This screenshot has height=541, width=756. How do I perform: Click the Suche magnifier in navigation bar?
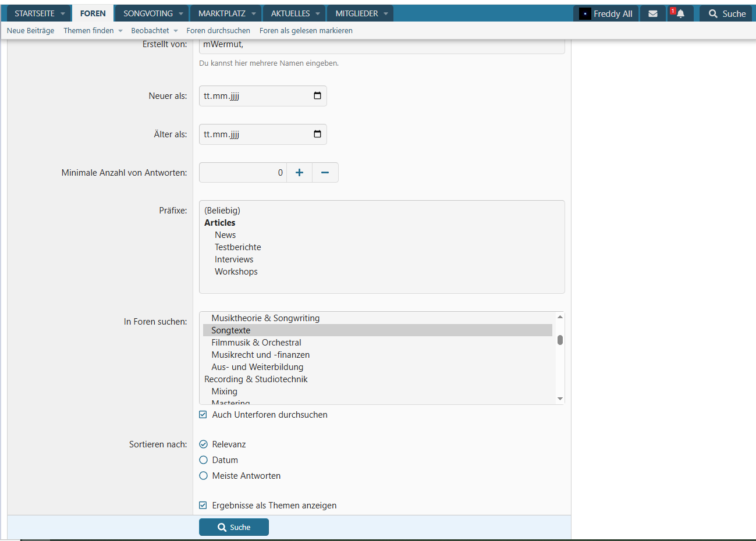pos(713,13)
